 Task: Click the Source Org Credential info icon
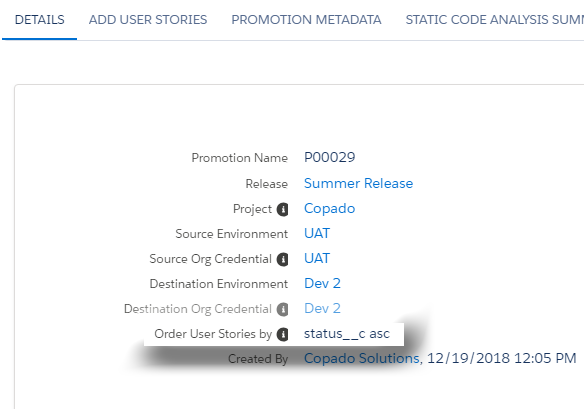point(282,259)
